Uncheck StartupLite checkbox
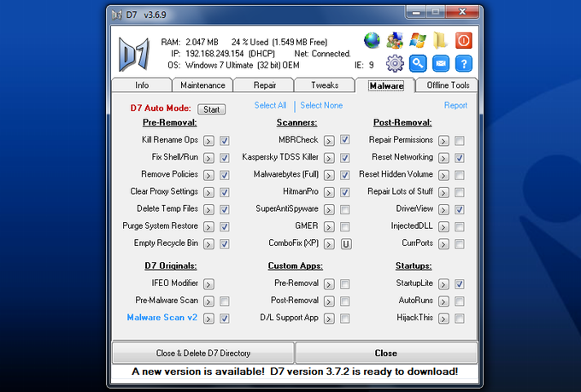This screenshot has height=392, width=581. point(460,284)
